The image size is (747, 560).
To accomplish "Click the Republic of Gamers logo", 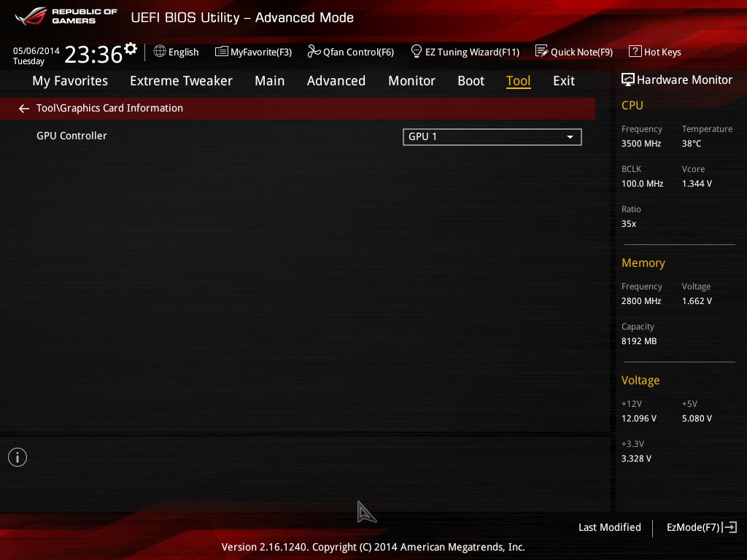I will pyautogui.click(x=66, y=16).
